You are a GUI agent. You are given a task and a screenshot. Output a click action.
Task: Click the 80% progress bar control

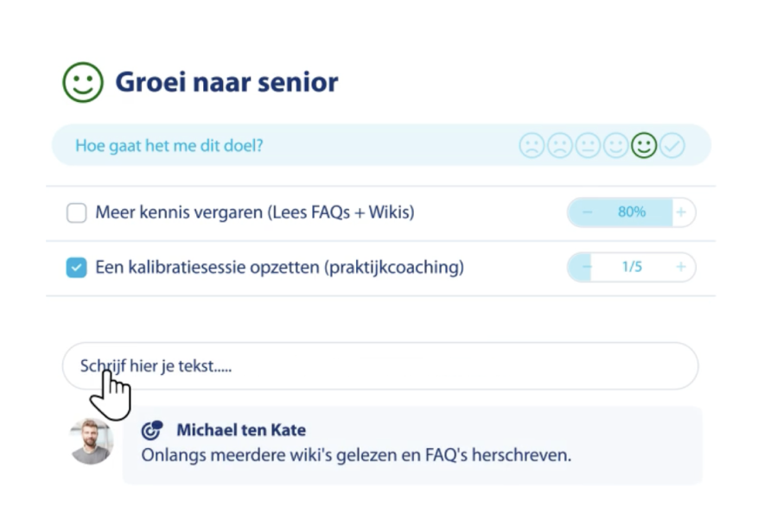pos(632,212)
